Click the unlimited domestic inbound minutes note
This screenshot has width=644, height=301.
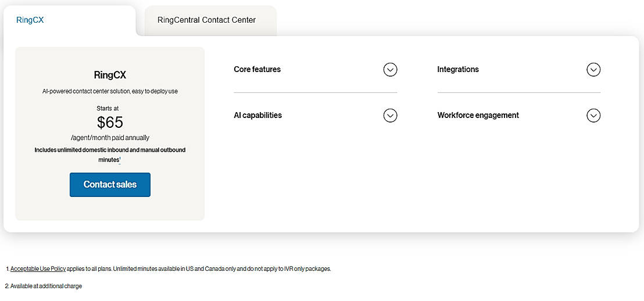[110, 150]
